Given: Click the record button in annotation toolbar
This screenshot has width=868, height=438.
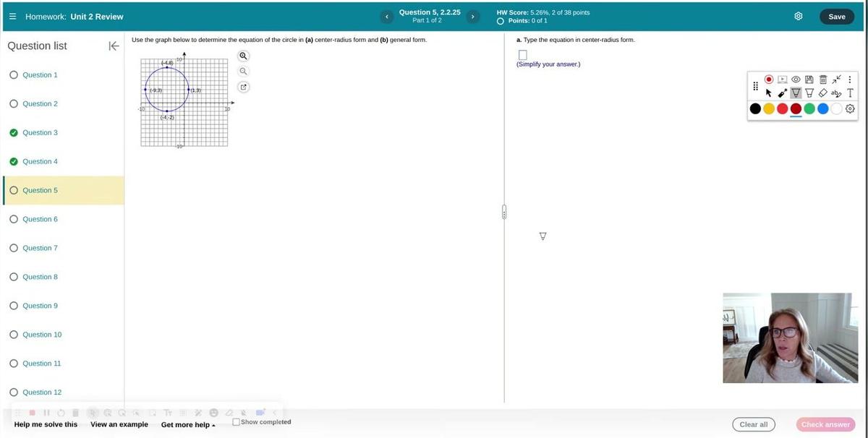Looking at the screenshot, I should pyautogui.click(x=769, y=80).
